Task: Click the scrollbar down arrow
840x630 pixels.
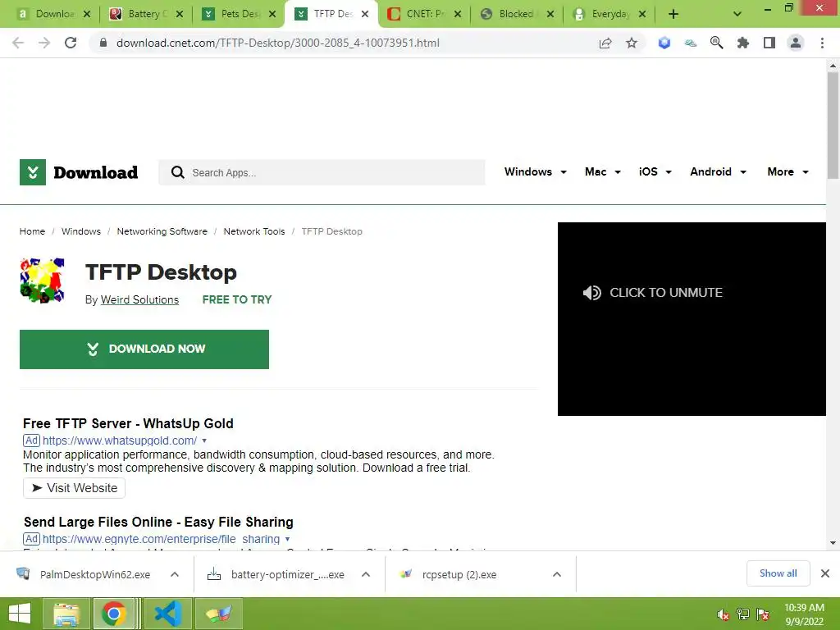Action: point(833,543)
